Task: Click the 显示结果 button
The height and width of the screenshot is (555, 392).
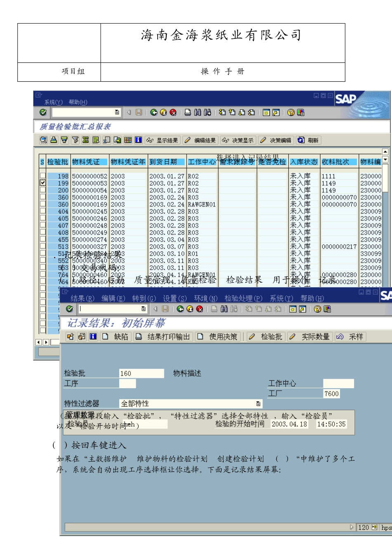Action: pos(162,140)
